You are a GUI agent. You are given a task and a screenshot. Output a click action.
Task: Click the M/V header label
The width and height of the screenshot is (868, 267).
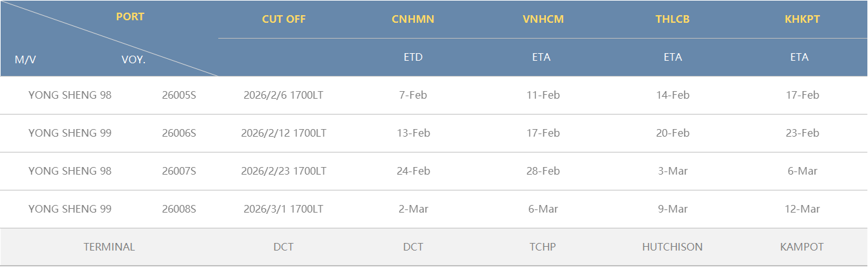tap(25, 60)
